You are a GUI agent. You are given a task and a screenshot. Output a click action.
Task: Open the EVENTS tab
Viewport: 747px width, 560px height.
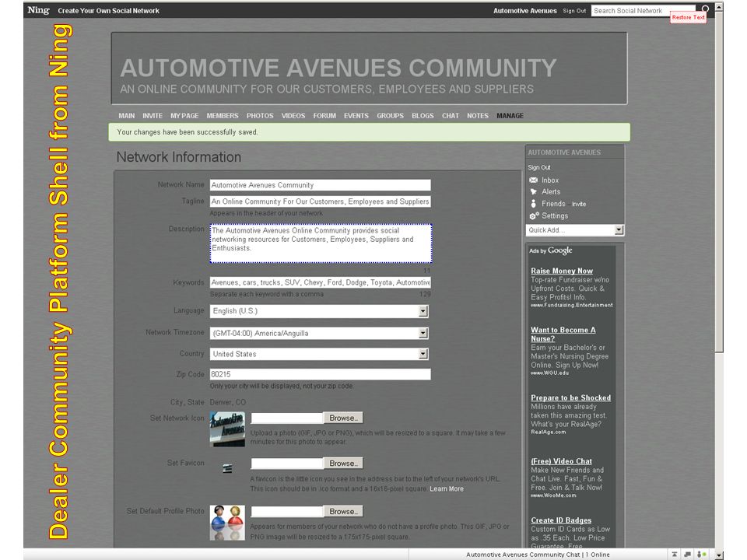pyautogui.click(x=356, y=116)
